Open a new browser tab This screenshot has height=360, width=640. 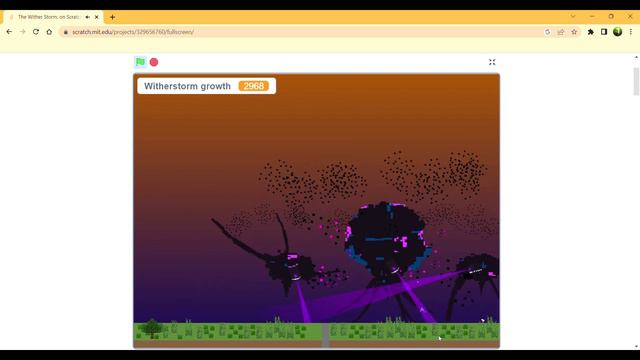112,17
